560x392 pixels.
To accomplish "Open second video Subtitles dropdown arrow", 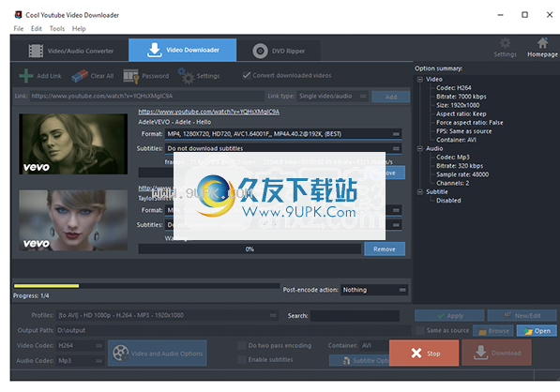I will point(396,225).
